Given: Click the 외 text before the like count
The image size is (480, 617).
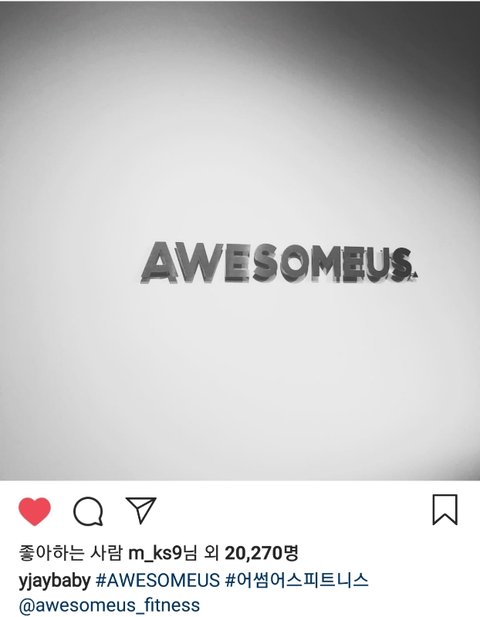Looking at the screenshot, I should [x=211, y=553].
